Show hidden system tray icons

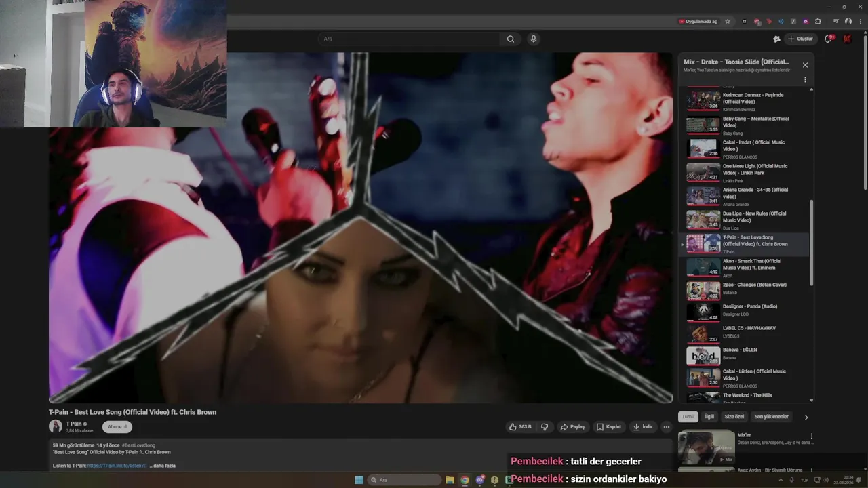781,480
